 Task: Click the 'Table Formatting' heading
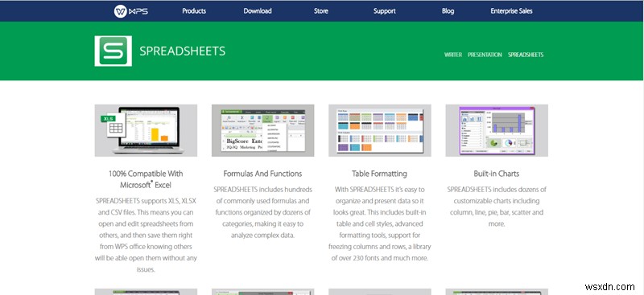click(379, 174)
